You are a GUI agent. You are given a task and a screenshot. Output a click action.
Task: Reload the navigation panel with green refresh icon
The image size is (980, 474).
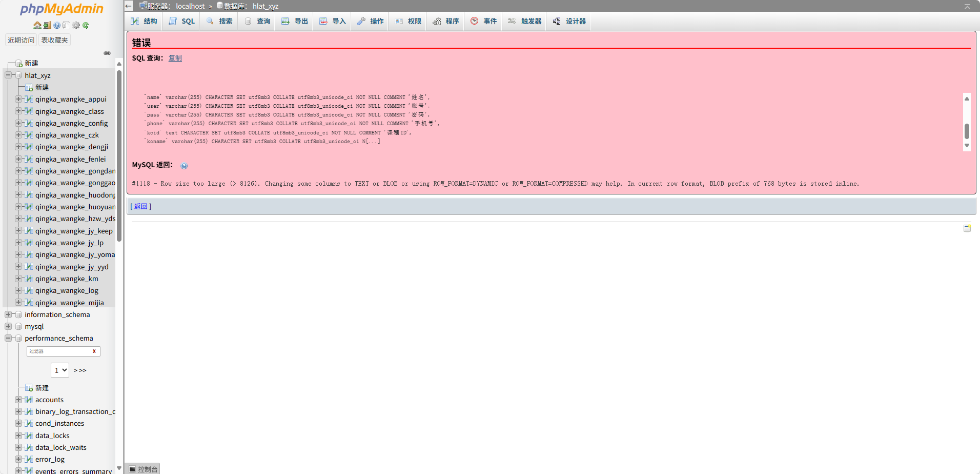(86, 25)
